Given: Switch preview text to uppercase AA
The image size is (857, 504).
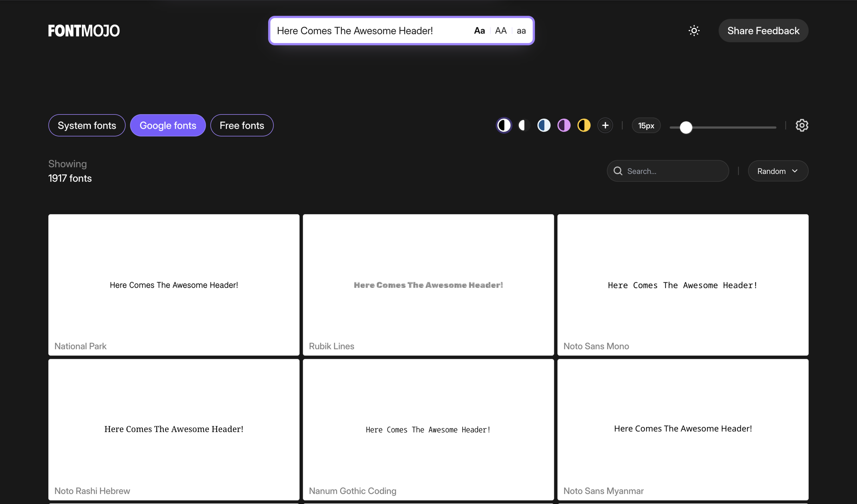Looking at the screenshot, I should (x=500, y=31).
